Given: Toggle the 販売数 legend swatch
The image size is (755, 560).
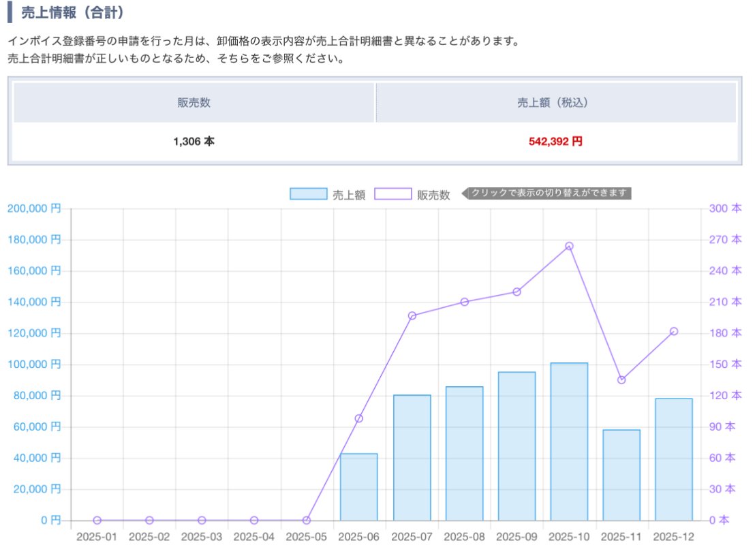Looking at the screenshot, I should 393,194.
